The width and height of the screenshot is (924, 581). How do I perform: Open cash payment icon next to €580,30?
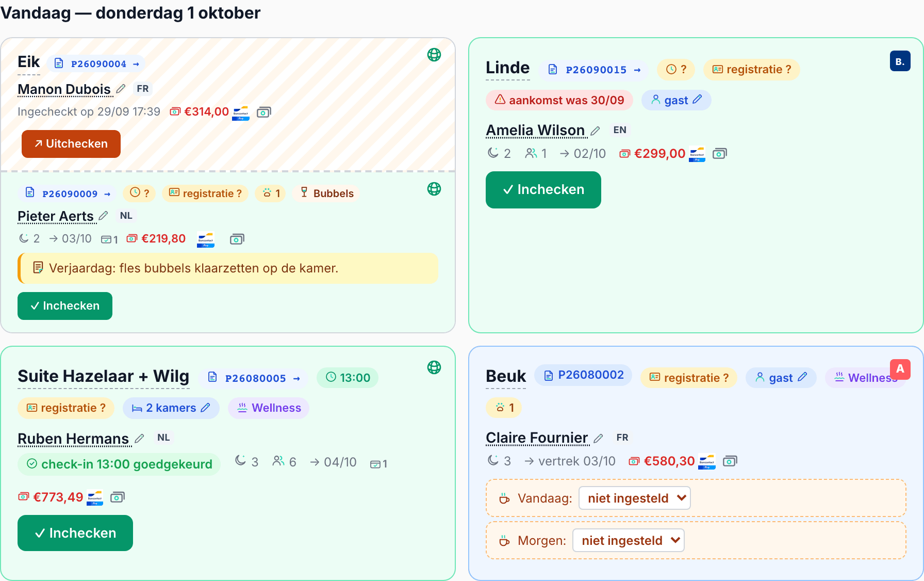pos(730,461)
